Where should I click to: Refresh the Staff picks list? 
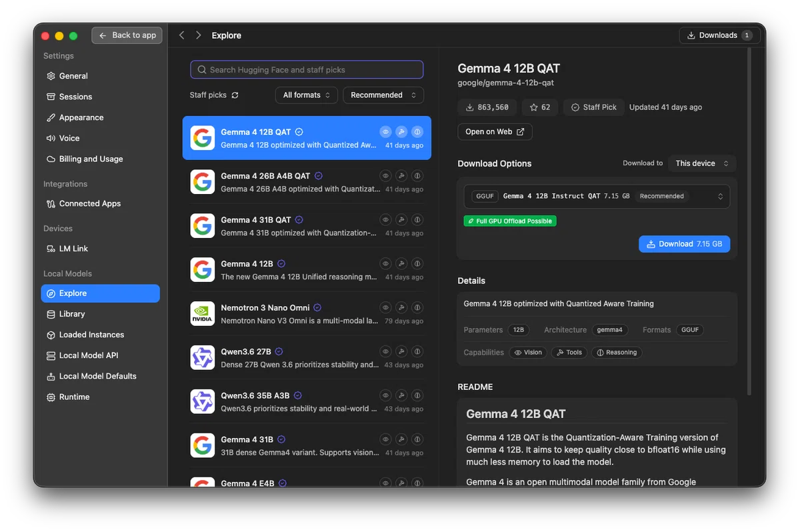tap(235, 95)
